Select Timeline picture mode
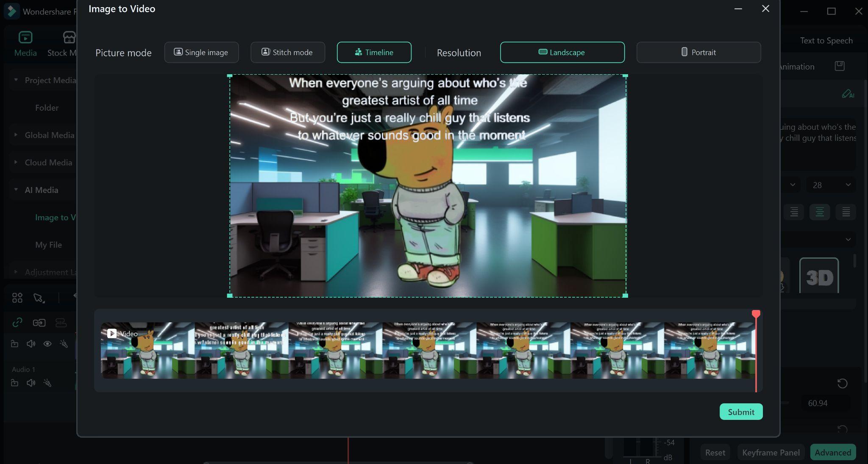This screenshot has height=464, width=868. 374,52
